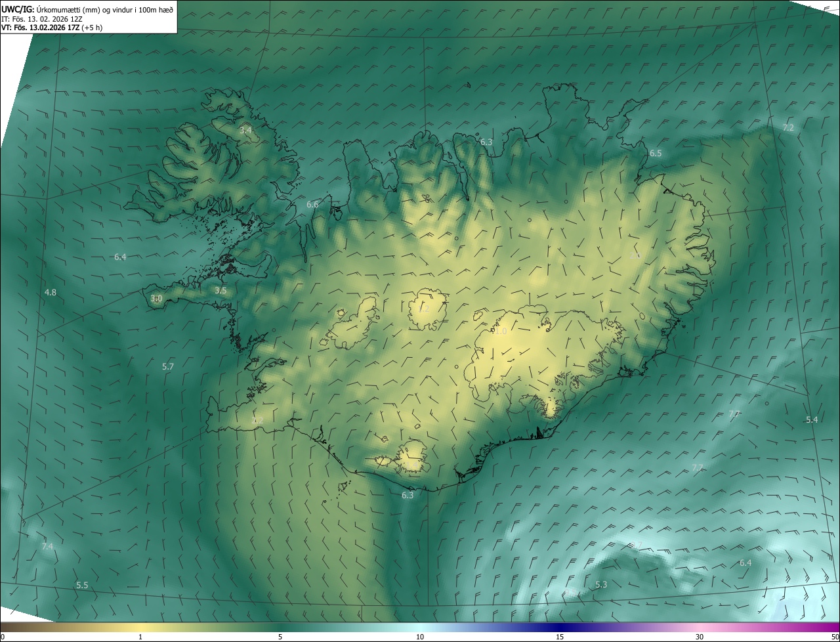840x642 pixels.
Task: Click the 5.7 value on the map
Action: coord(168,366)
